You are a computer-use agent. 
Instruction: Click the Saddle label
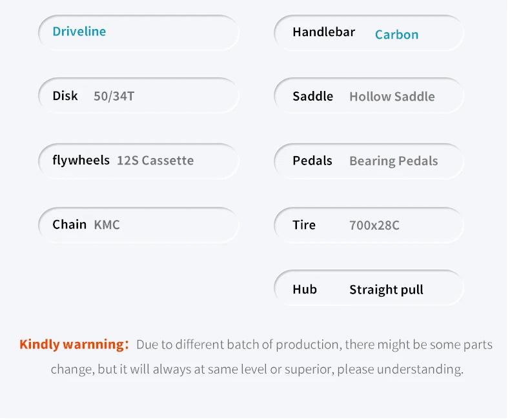tap(312, 97)
